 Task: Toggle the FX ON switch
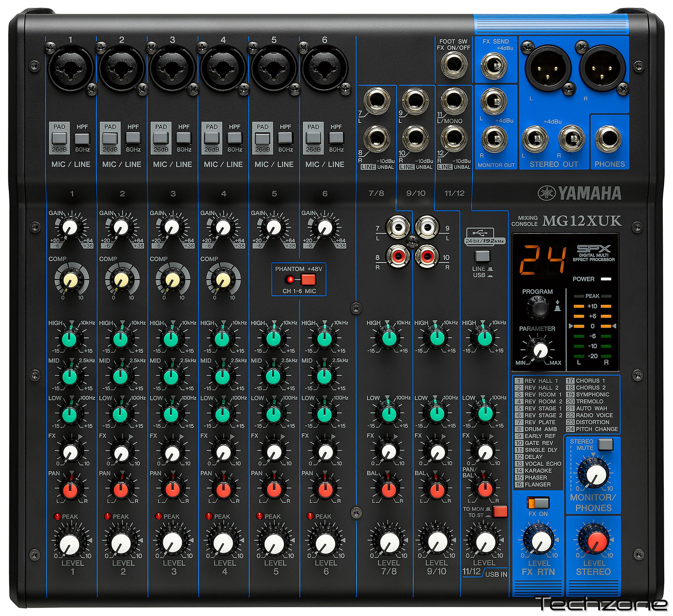point(538,502)
